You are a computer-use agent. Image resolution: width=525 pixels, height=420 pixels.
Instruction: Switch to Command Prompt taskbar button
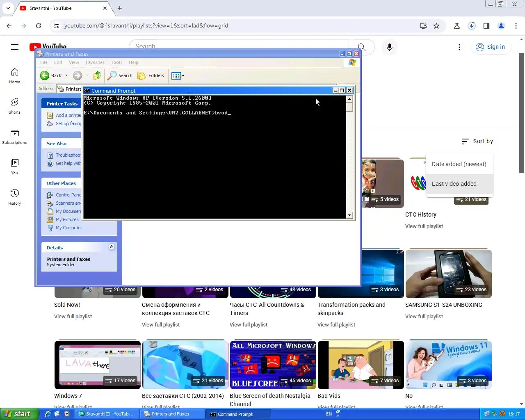click(x=239, y=414)
